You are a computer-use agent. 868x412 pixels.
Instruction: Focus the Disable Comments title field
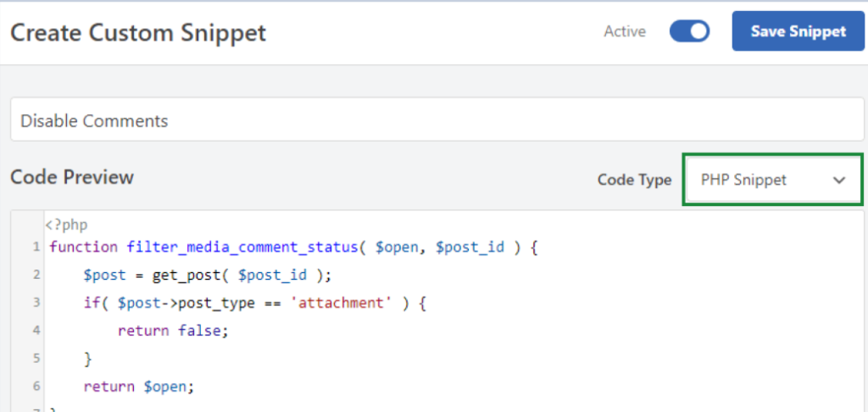[437, 120]
